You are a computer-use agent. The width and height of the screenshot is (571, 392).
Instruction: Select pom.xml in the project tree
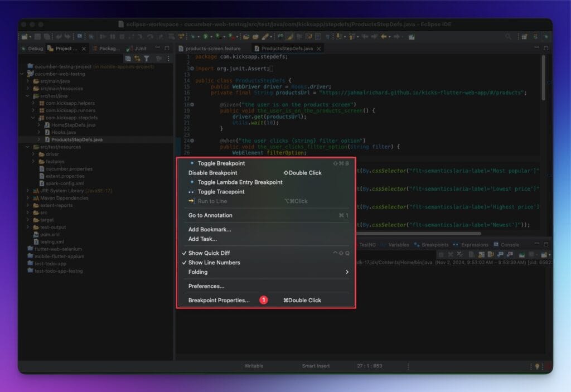click(50, 234)
